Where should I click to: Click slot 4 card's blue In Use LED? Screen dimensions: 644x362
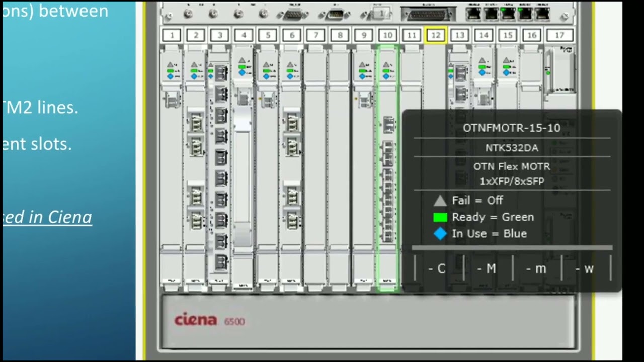(242, 72)
